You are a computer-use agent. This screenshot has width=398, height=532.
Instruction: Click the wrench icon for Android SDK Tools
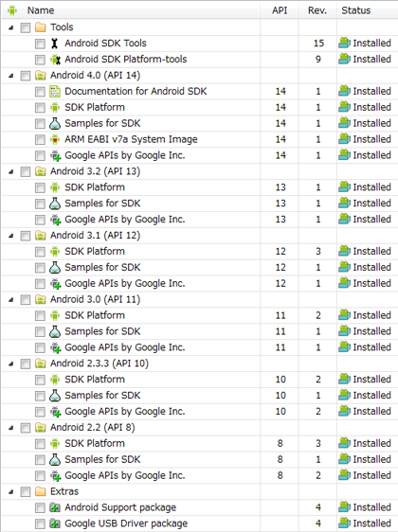54,44
